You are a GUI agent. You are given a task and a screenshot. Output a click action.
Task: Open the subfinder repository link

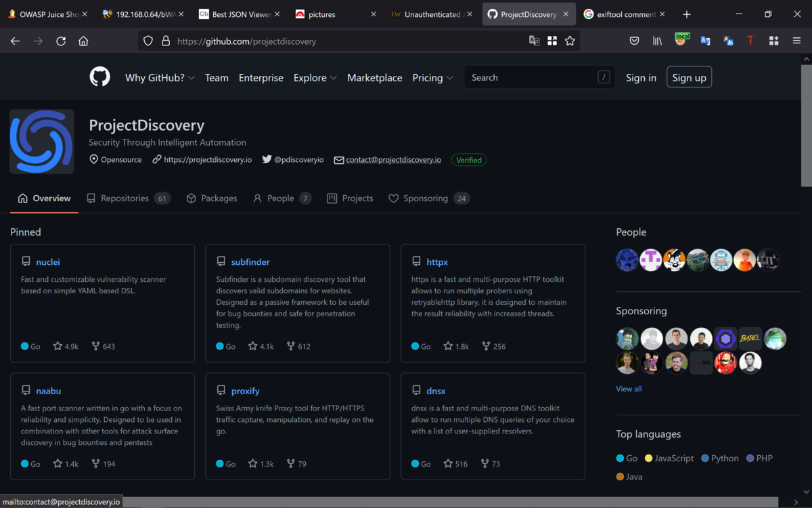(x=250, y=261)
